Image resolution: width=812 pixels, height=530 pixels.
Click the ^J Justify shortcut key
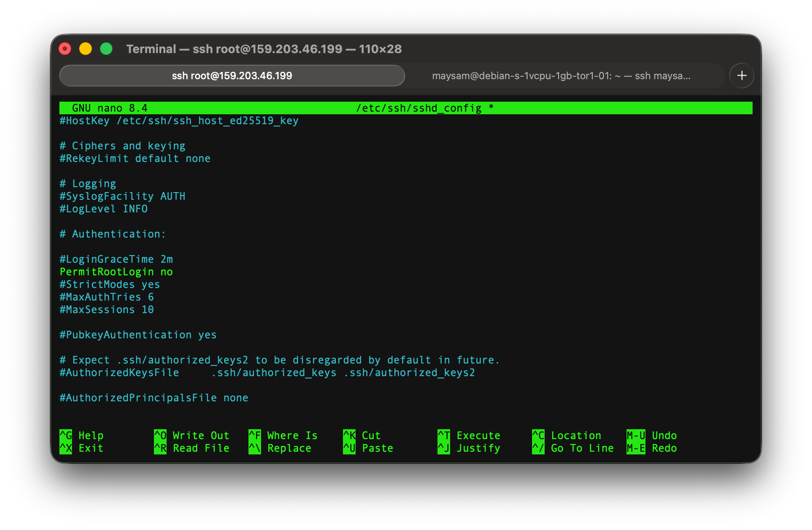(444, 448)
